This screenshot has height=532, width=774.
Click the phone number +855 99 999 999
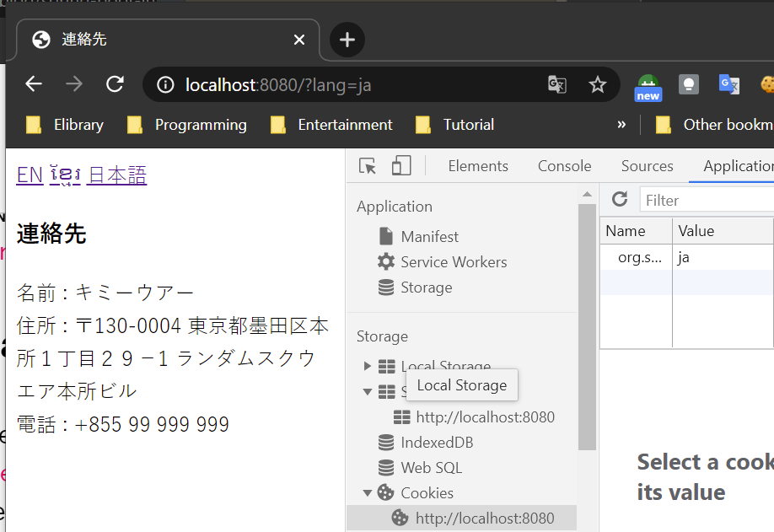point(152,424)
